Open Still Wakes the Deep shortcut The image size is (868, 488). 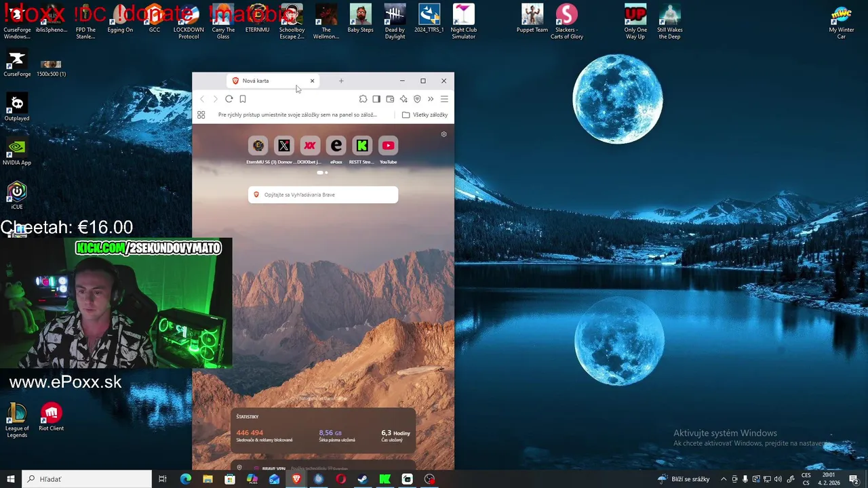[x=670, y=22]
